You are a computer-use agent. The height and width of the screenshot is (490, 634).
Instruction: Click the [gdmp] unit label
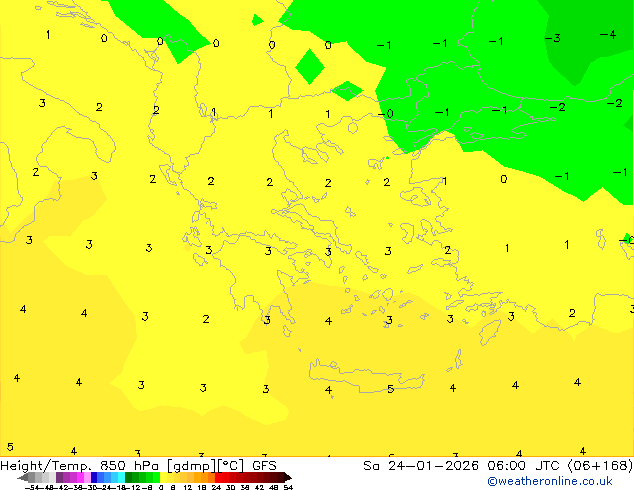pyautogui.click(x=192, y=466)
